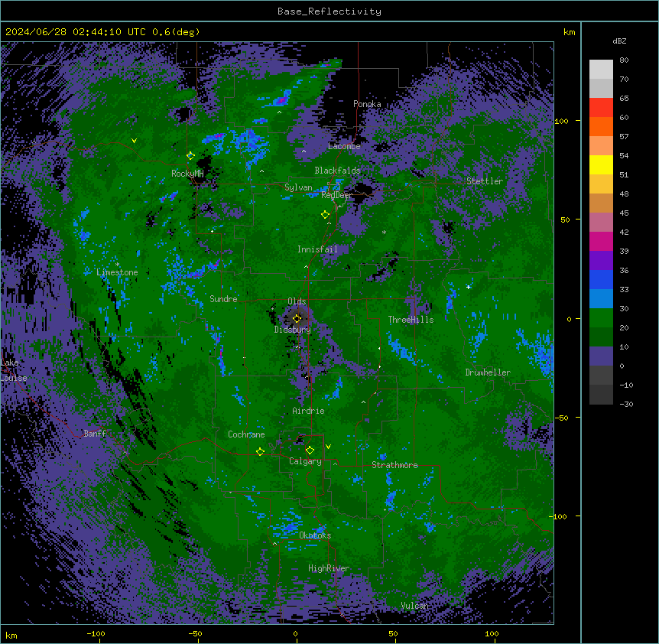The height and width of the screenshot is (644, 659).
Task: Click the radar site diamond between Olds and Didsbury
Action: point(297,319)
